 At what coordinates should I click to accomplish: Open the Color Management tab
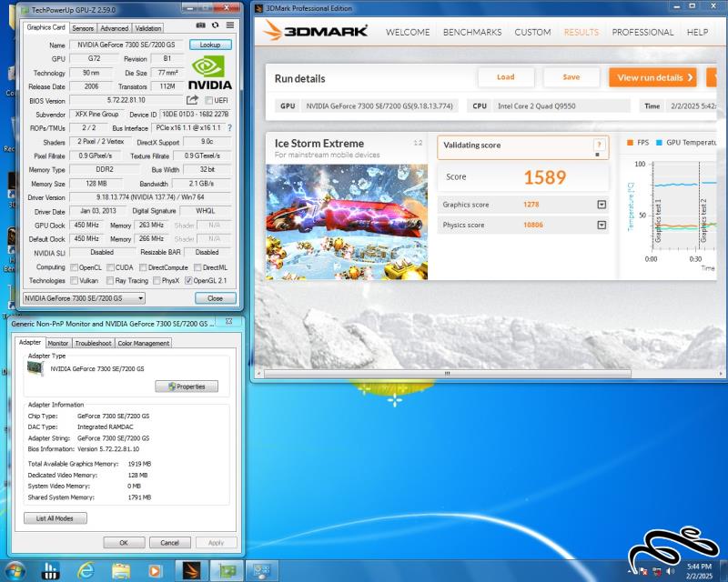pos(144,343)
